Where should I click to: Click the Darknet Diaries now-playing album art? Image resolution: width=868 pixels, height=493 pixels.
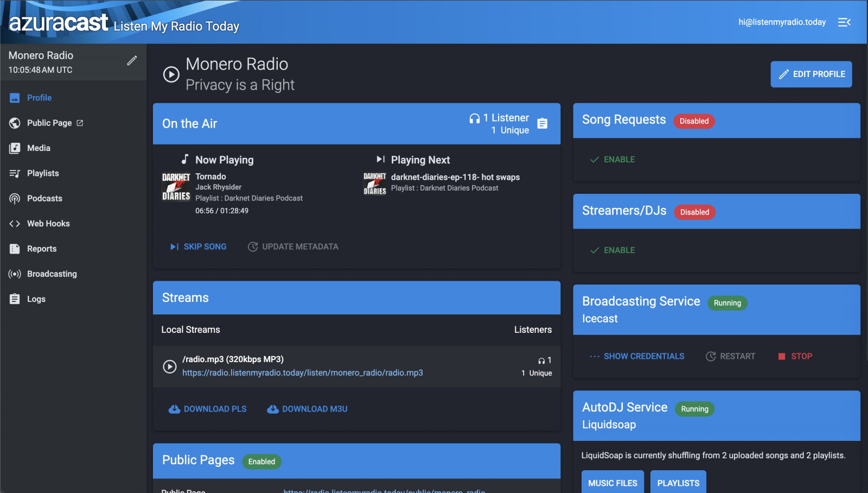point(176,187)
